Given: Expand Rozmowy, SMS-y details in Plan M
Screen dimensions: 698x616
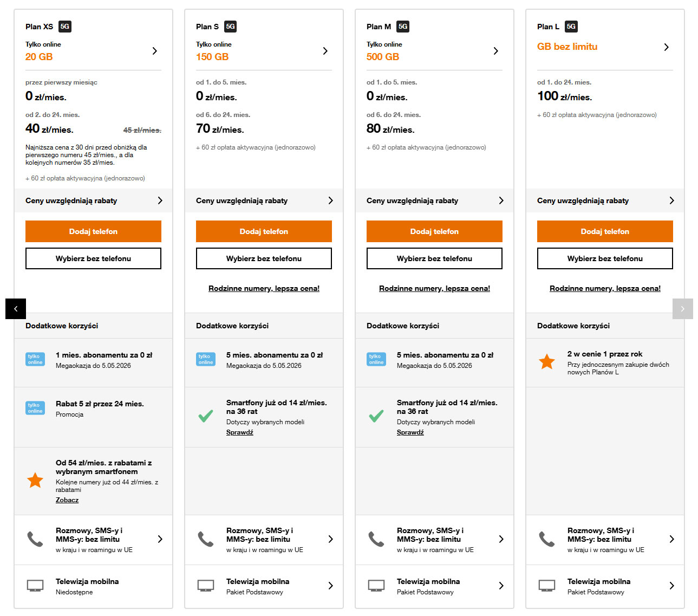Looking at the screenshot, I should tap(501, 539).
